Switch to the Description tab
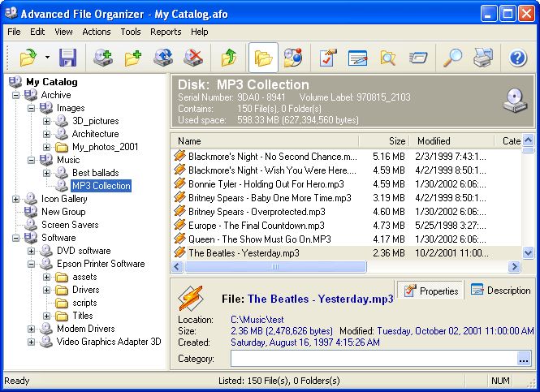This screenshot has height=392, width=540. (500, 290)
